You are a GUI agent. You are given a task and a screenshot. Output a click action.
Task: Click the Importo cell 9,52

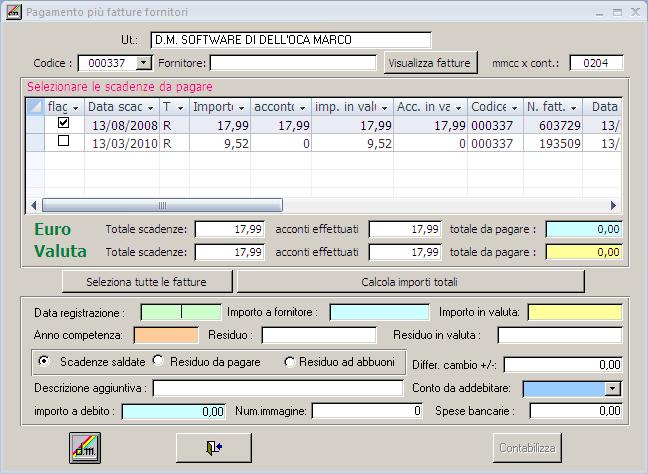coord(220,143)
